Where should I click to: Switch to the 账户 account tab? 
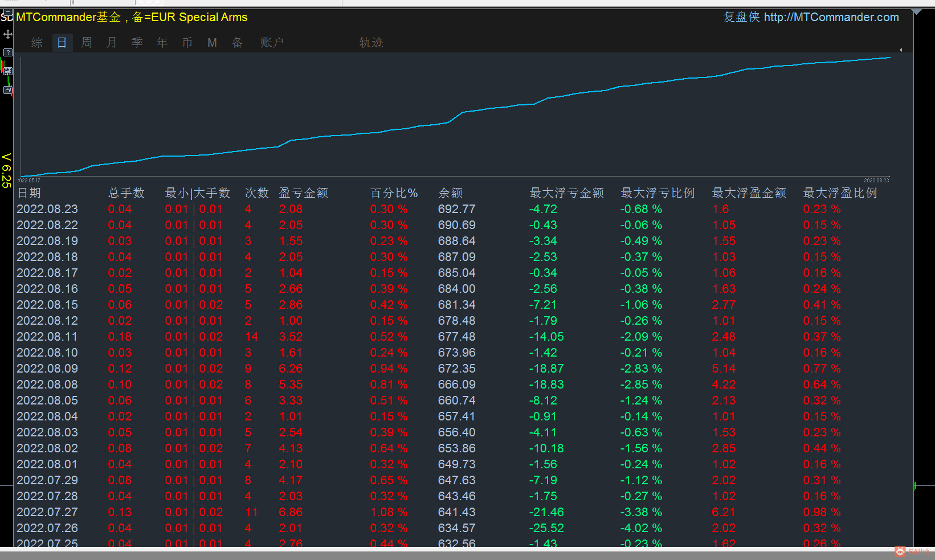pyautogui.click(x=272, y=43)
